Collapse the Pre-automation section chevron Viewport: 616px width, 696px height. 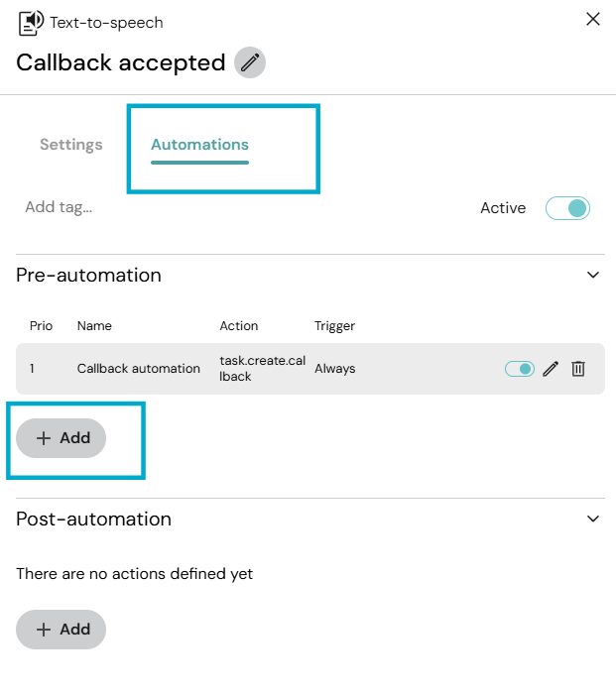(593, 276)
